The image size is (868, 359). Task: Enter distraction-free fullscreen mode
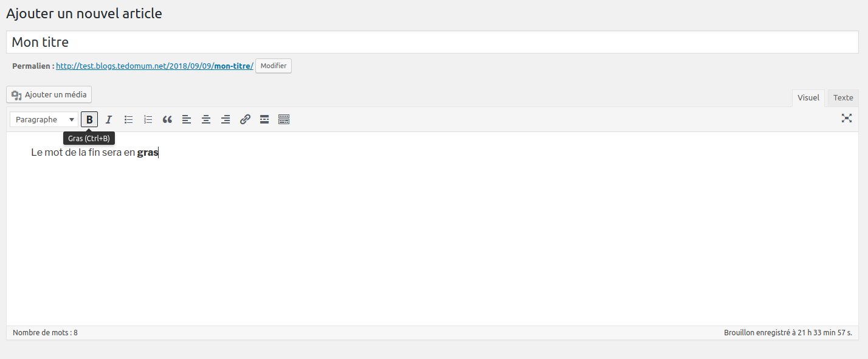point(846,119)
